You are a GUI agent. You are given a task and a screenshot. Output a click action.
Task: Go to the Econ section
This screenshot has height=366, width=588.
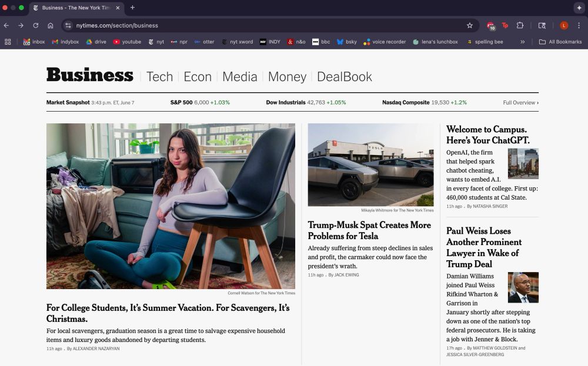[x=198, y=77]
